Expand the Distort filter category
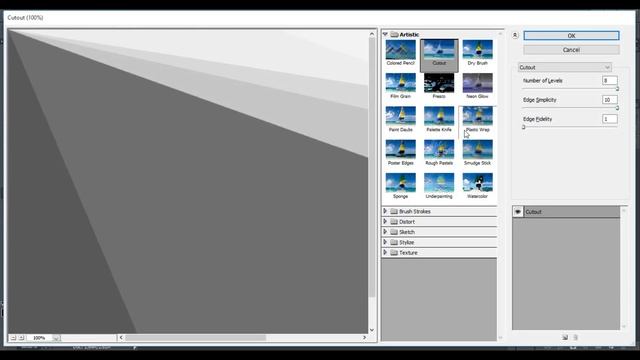640x360 pixels. (385, 222)
